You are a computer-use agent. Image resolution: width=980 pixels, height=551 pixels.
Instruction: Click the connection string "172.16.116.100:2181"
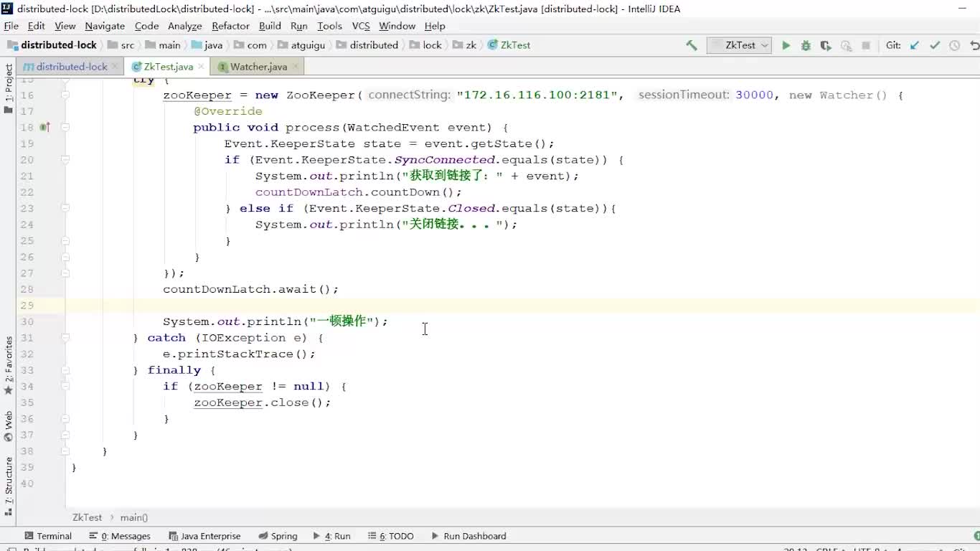coord(537,95)
